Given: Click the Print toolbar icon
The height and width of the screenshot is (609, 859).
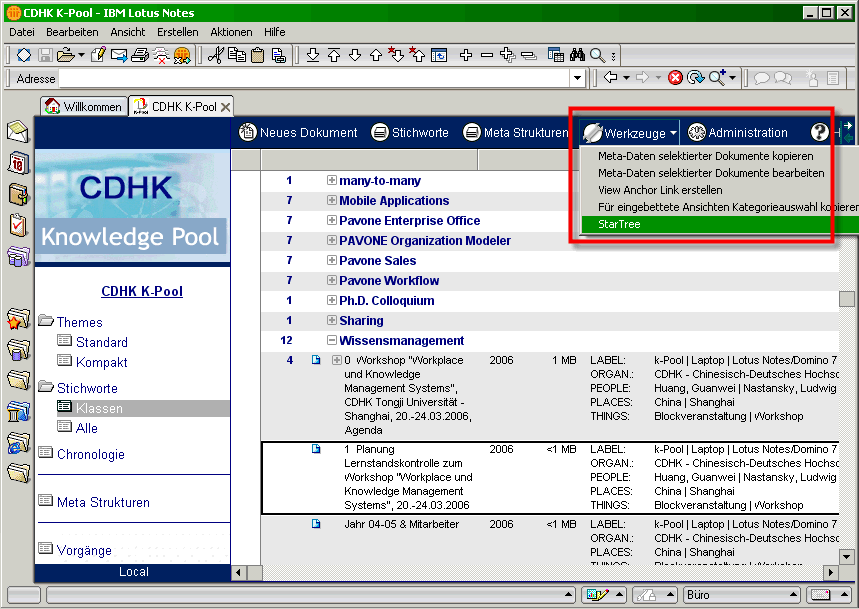Looking at the screenshot, I should click(140, 55).
